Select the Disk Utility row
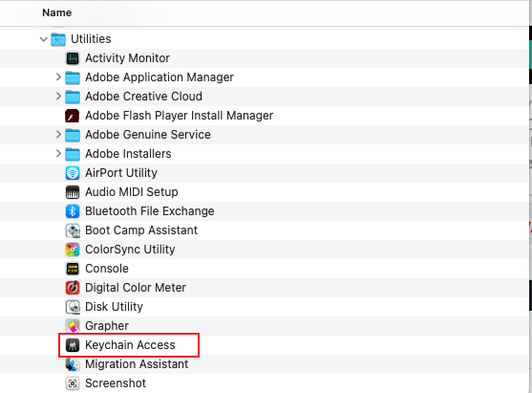This screenshot has width=532, height=393. pos(265,307)
